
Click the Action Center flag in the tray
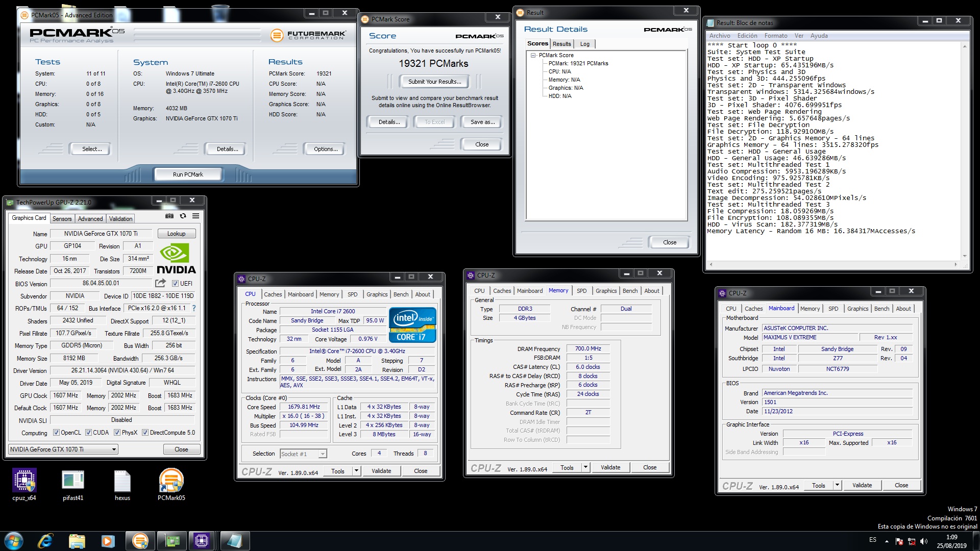898,541
